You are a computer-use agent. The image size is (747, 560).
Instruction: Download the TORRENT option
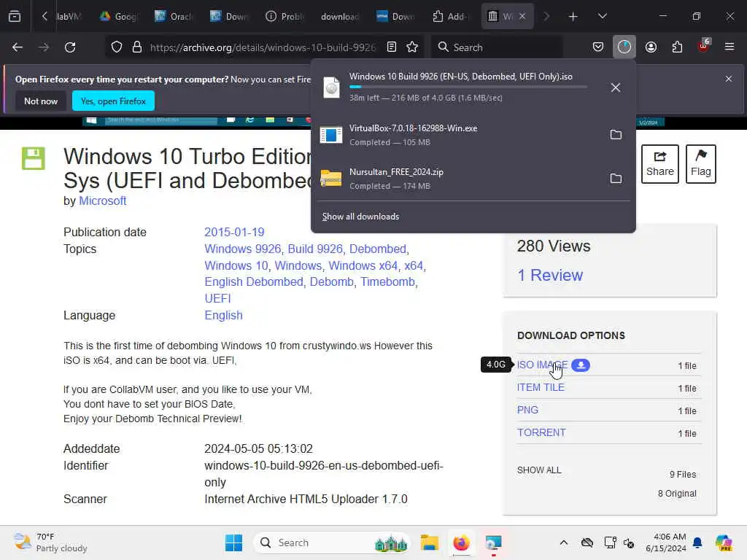(542, 433)
